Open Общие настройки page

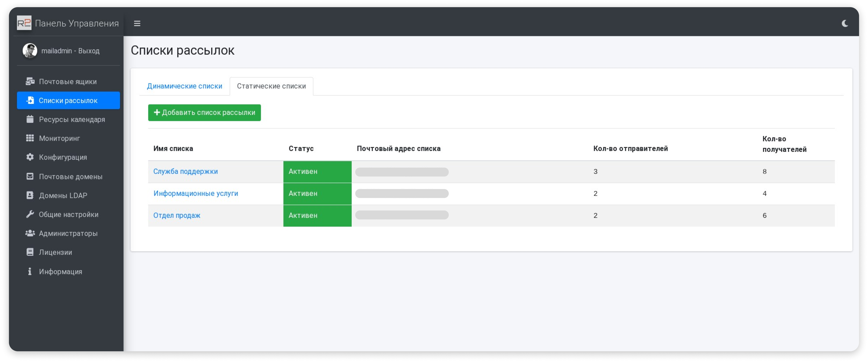tap(68, 214)
